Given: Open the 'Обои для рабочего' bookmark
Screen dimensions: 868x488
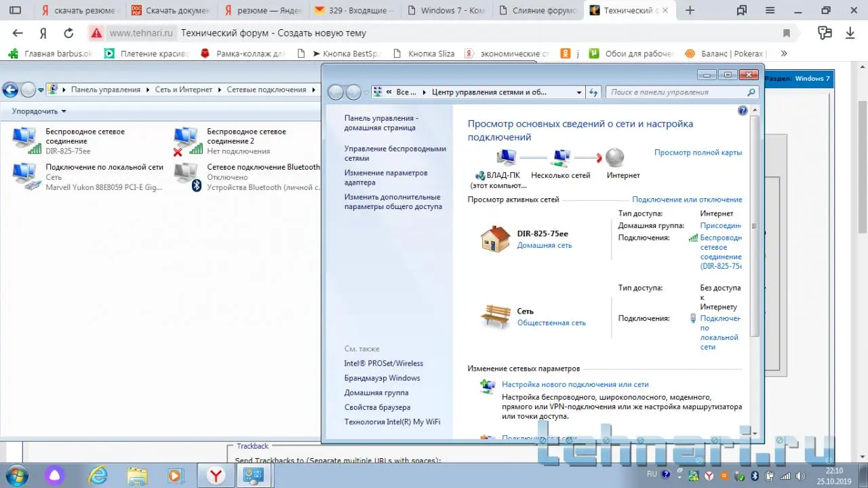Looking at the screenshot, I should click(631, 54).
